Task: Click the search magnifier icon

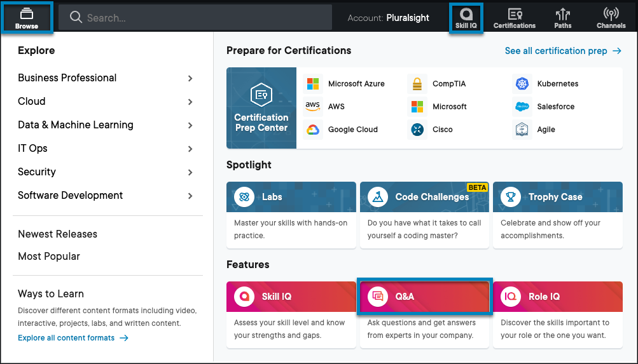Action: pos(76,17)
